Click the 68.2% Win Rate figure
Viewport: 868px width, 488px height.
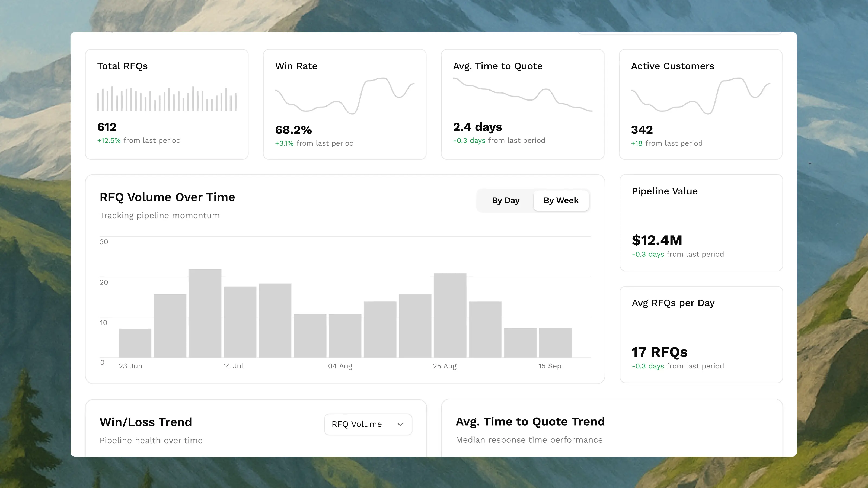tap(293, 130)
